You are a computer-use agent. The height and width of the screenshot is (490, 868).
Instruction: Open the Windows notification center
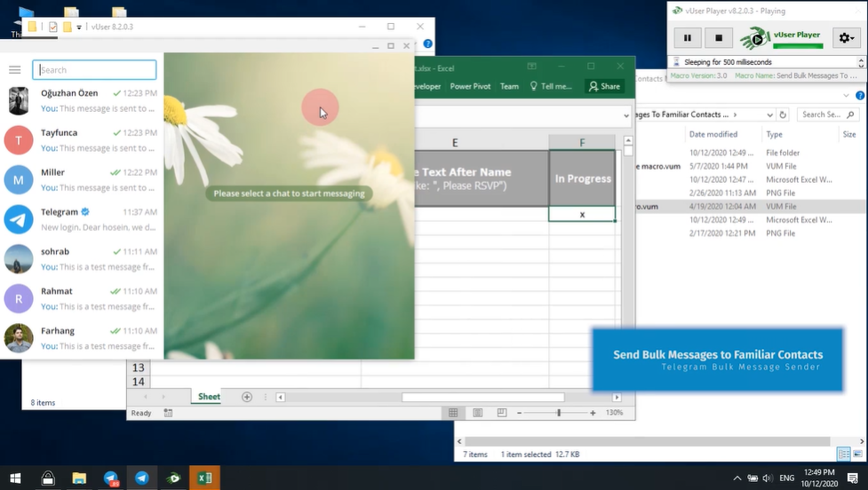853,478
